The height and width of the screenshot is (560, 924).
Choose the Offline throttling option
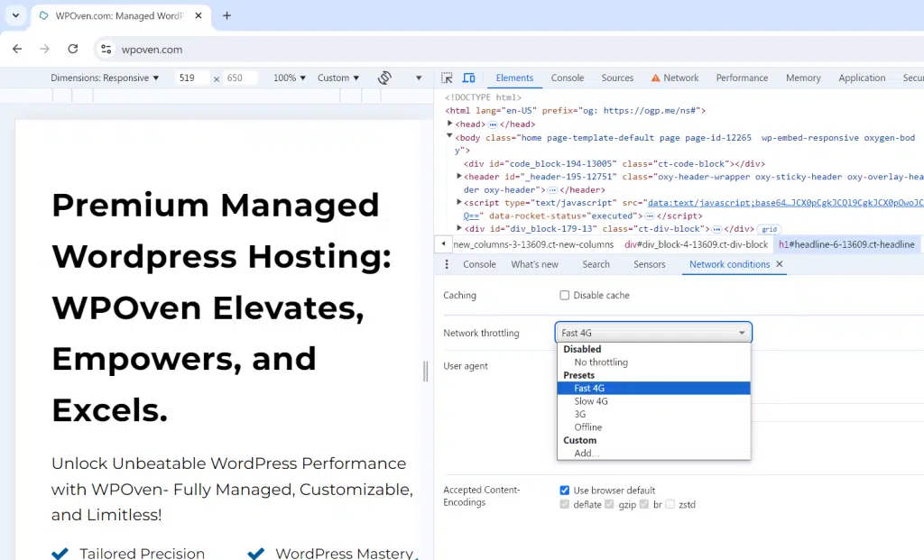click(588, 427)
